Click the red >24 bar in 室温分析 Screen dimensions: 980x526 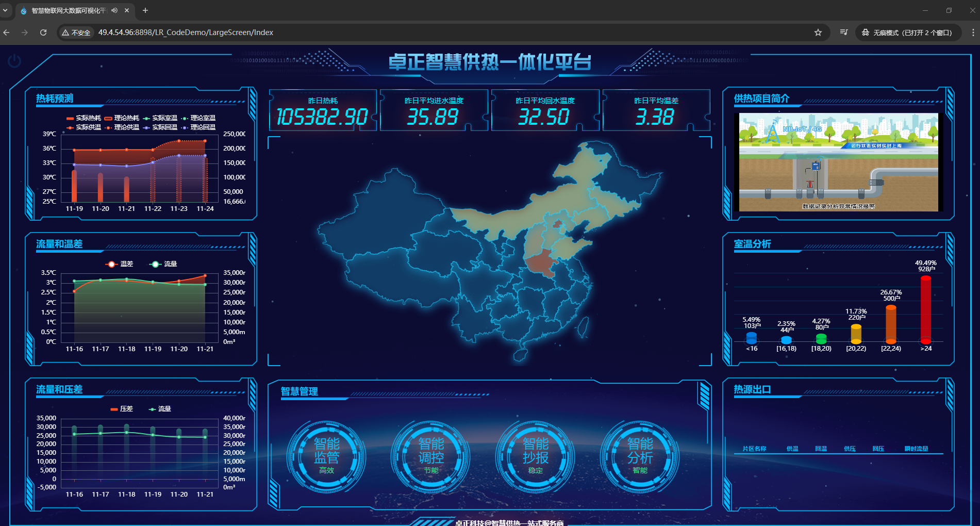tap(925, 309)
